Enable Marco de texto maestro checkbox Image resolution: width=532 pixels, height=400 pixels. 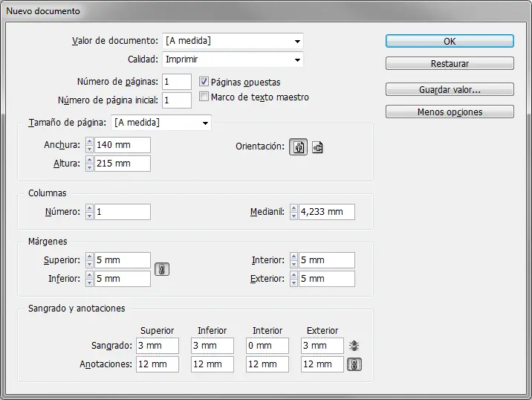[204, 97]
